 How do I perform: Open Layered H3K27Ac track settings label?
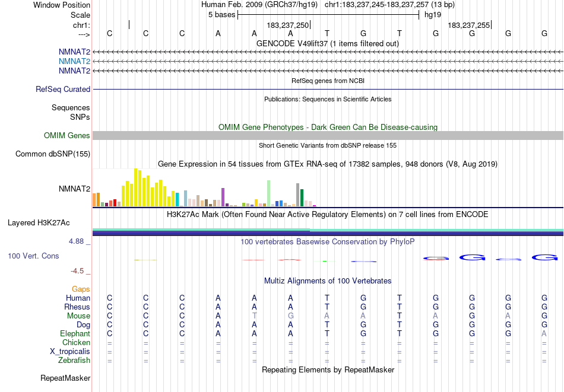pyautogui.click(x=39, y=223)
